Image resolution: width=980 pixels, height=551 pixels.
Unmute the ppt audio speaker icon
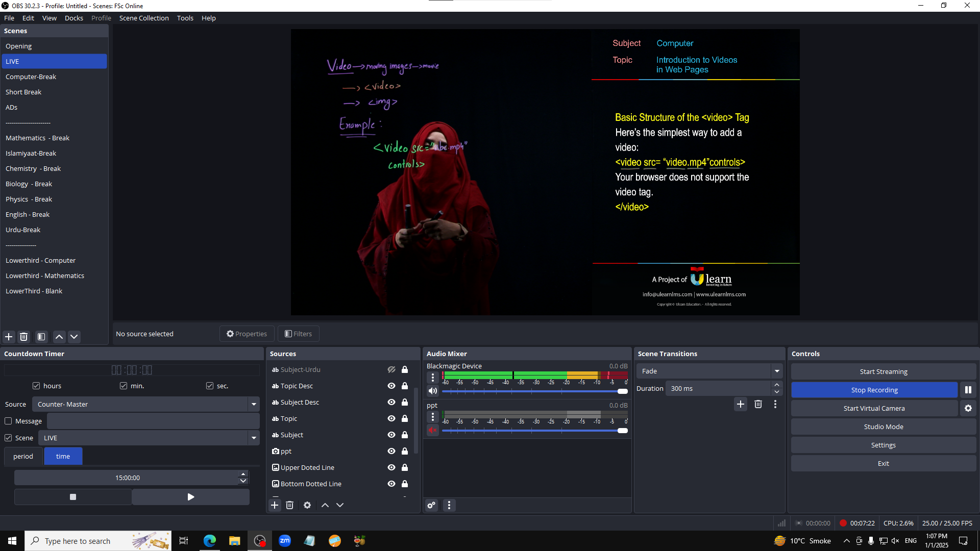tap(433, 430)
